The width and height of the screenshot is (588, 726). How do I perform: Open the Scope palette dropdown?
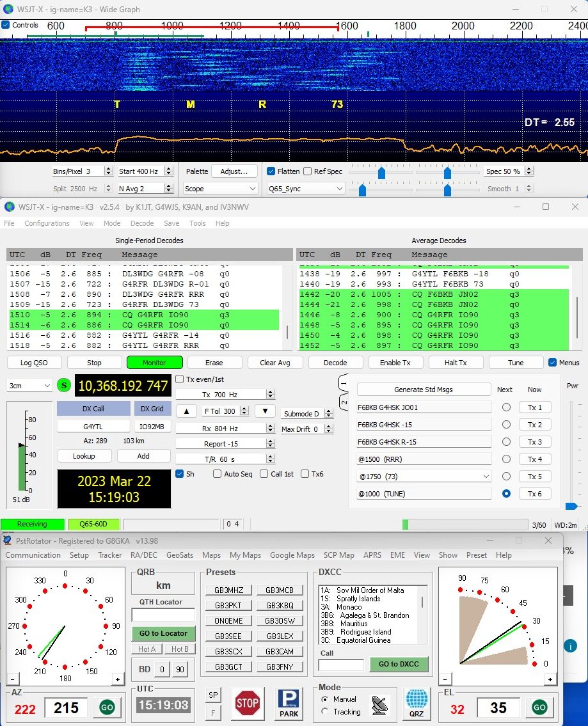(x=220, y=189)
